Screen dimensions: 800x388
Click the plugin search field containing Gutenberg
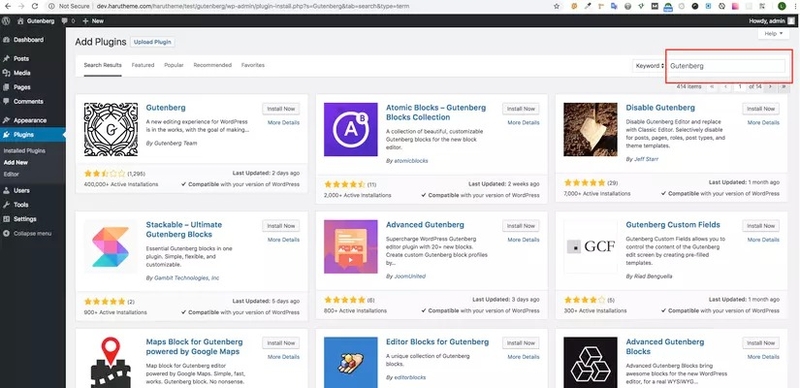click(x=727, y=66)
